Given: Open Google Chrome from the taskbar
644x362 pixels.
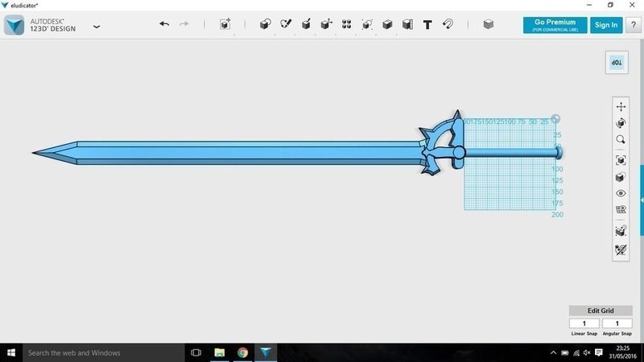Looking at the screenshot, I should [242, 352].
